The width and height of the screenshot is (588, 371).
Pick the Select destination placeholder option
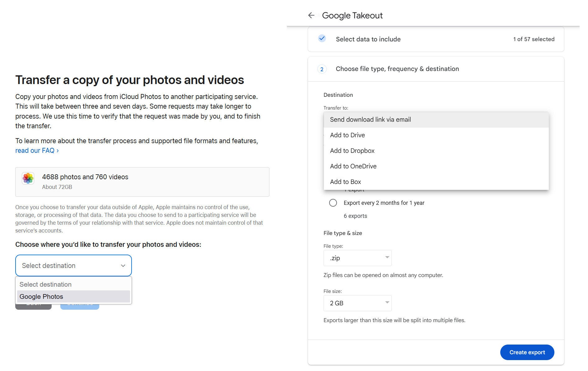click(73, 284)
